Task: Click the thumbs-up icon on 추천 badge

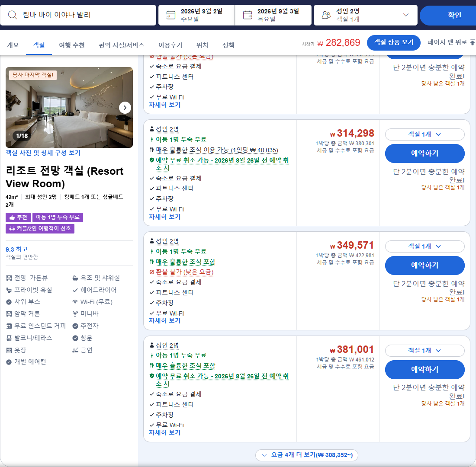Action: point(12,217)
